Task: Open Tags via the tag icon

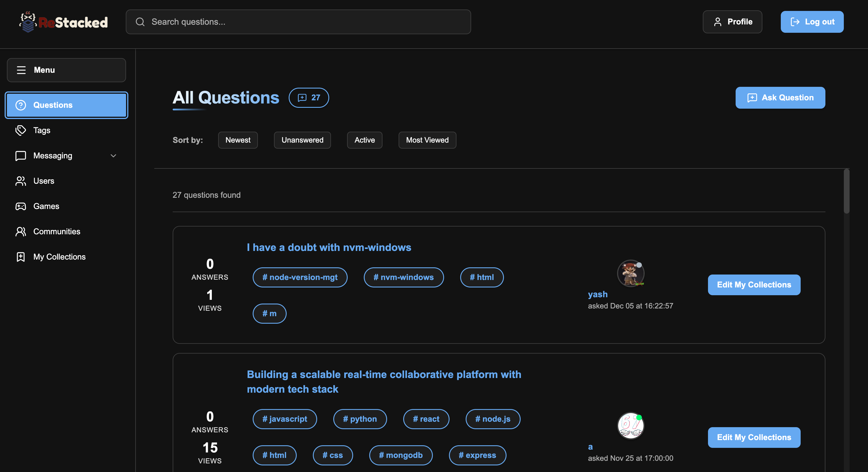Action: 20,130
